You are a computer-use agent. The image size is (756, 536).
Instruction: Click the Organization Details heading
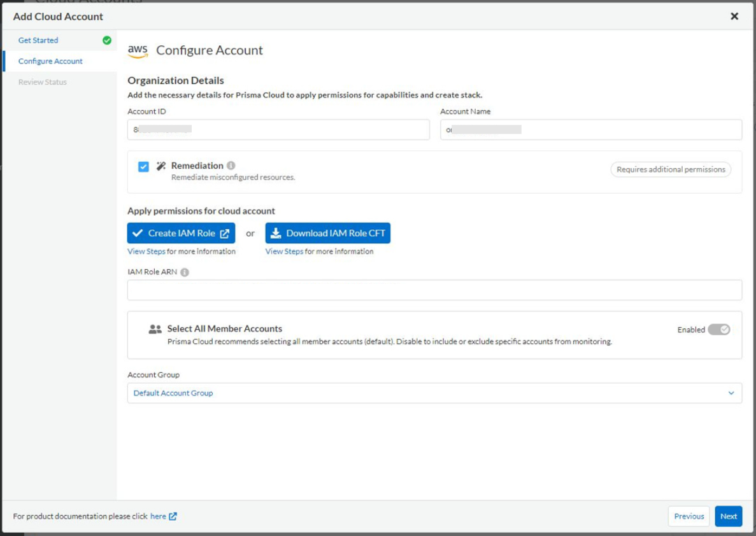point(176,80)
